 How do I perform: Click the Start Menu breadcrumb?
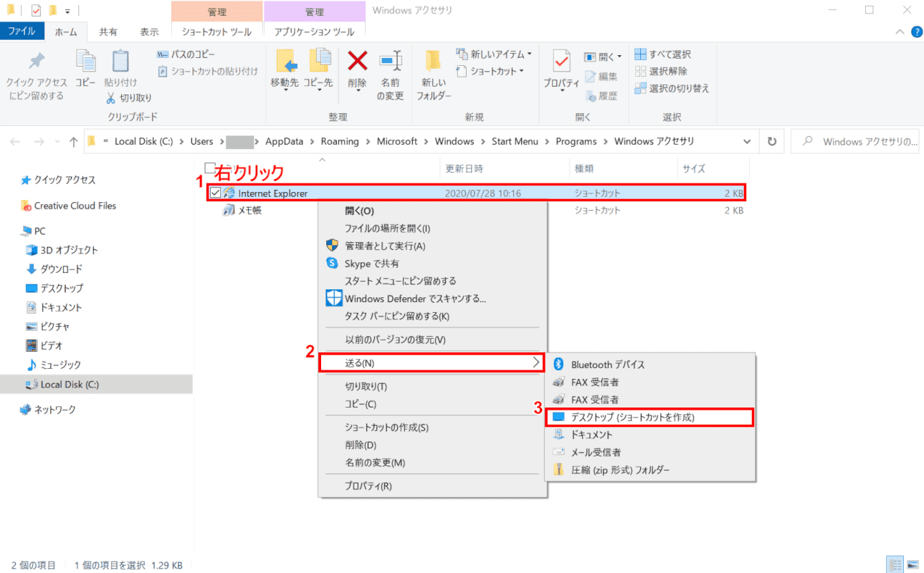pyautogui.click(x=515, y=141)
